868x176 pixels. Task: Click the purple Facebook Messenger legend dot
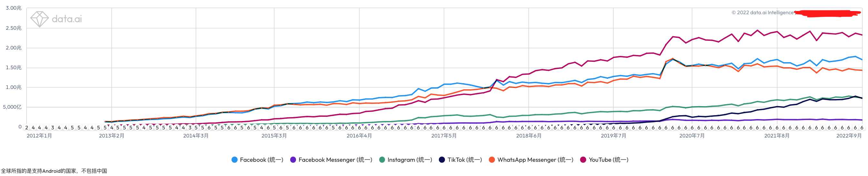(293, 160)
